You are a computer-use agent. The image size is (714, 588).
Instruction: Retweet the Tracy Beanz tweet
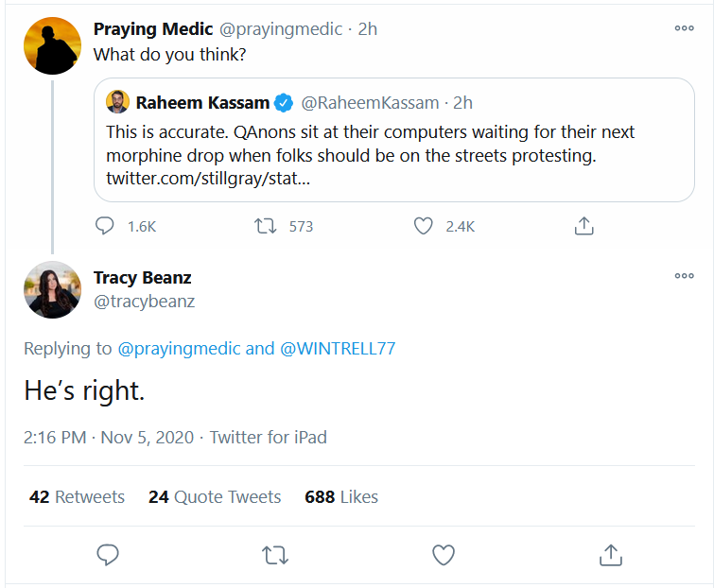click(275, 555)
